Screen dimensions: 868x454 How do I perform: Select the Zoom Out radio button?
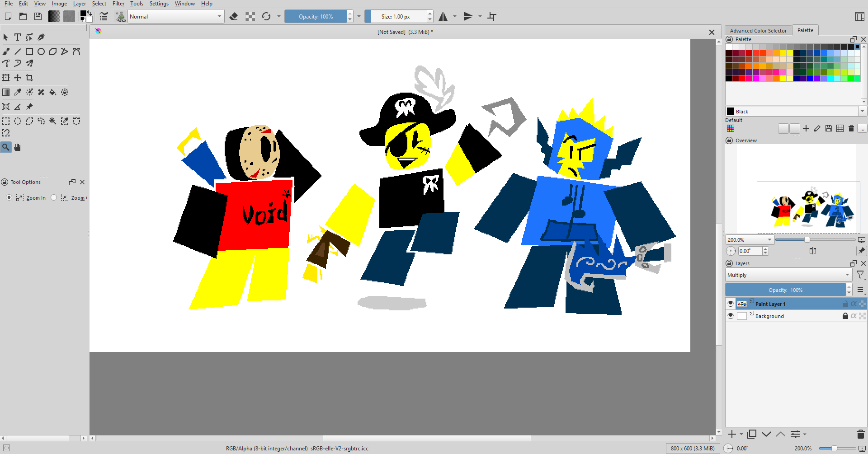[x=54, y=197]
